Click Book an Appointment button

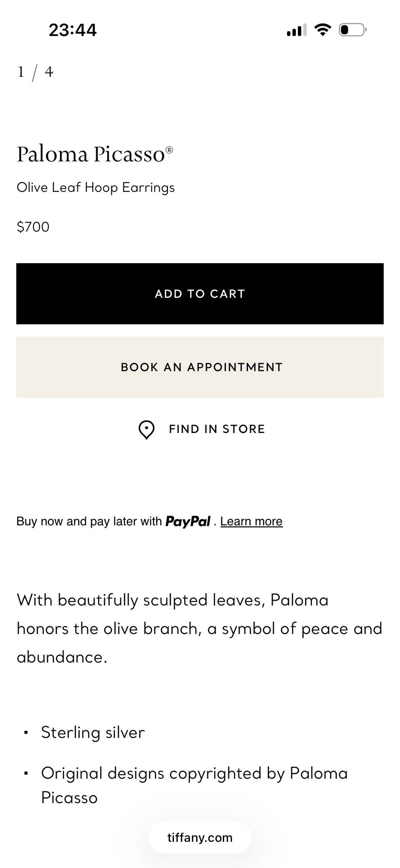(200, 367)
